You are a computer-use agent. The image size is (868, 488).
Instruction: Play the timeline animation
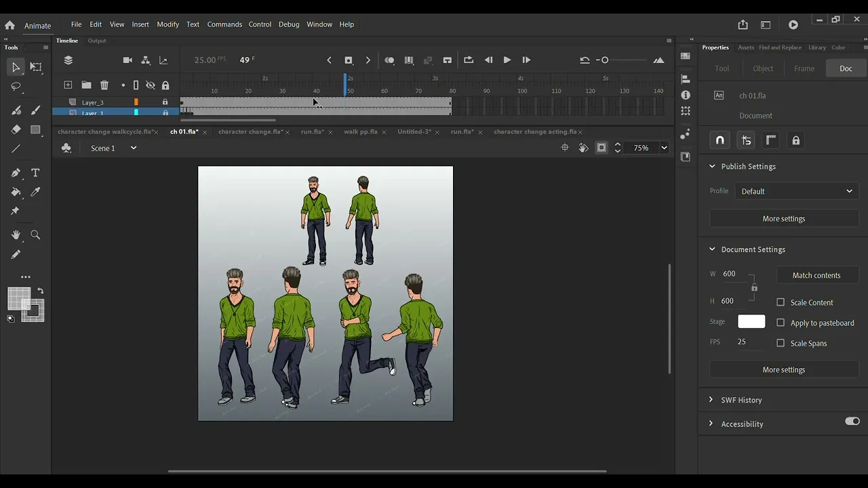click(x=507, y=60)
